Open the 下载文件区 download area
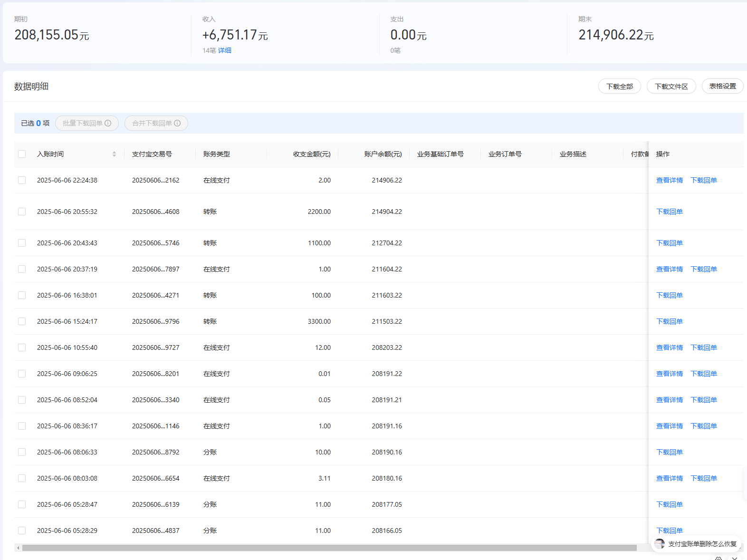Screen dimensions: 747x560 (671, 87)
